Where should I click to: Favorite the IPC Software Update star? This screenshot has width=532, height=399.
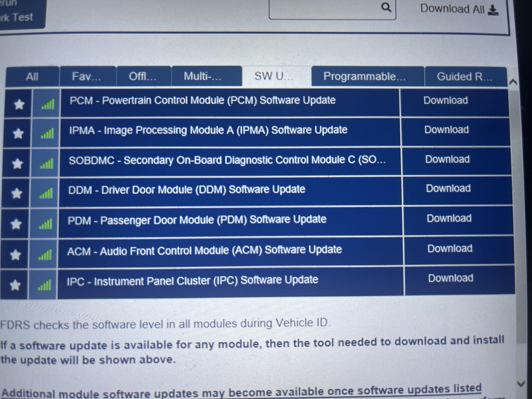pyautogui.click(x=15, y=285)
